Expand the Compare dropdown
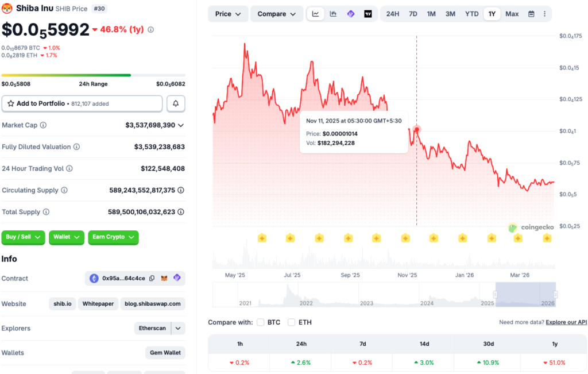Image resolution: width=588 pixels, height=374 pixels. 277,14
